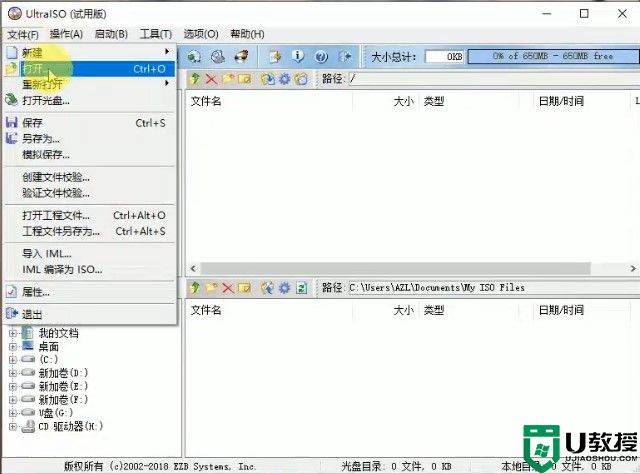The width and height of the screenshot is (640, 474).
Task: Select 另存为... menu entry
Action: 90,139
